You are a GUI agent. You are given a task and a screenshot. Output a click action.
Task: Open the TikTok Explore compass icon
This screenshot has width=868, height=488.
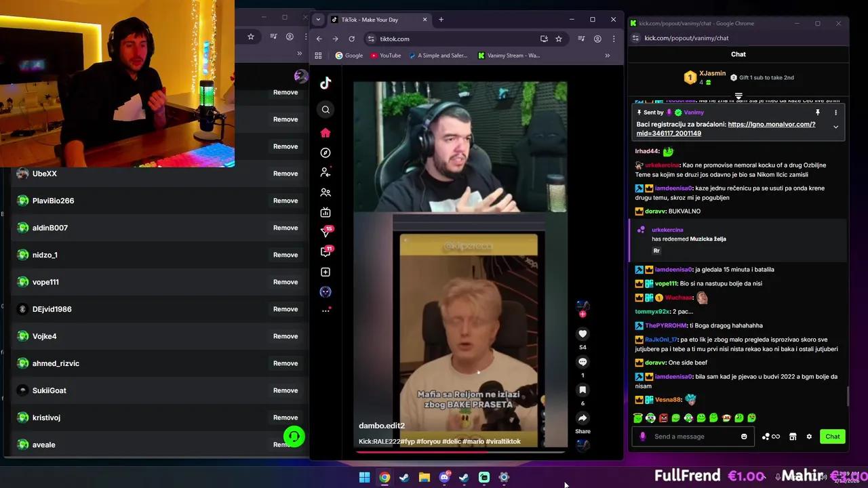[x=325, y=153]
